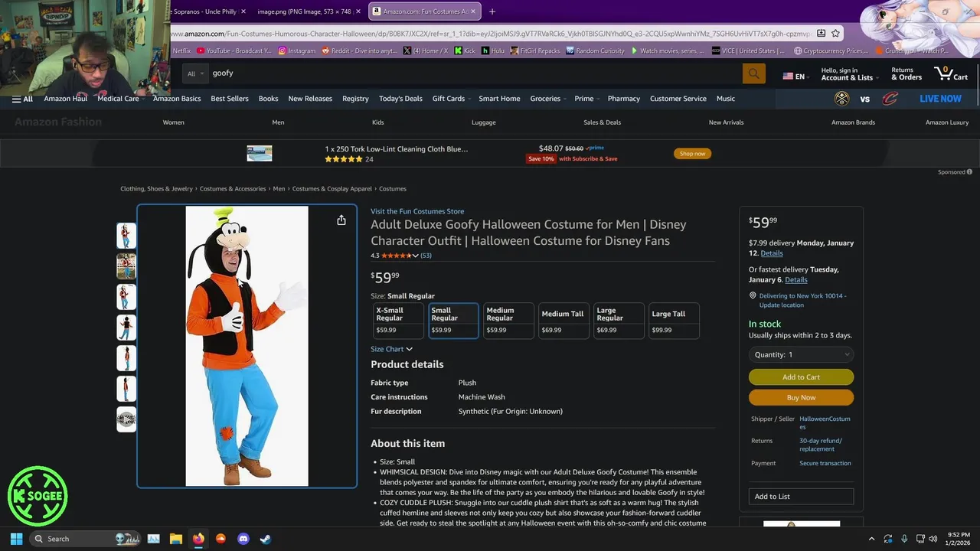Close the Amazon Fun Costumes tab
This screenshot has height=551, width=980.
tap(474, 11)
